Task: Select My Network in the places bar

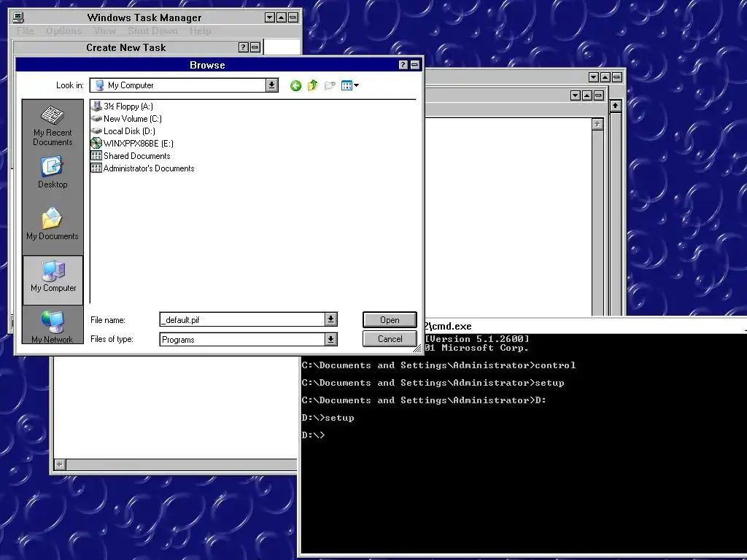Action: click(x=53, y=327)
